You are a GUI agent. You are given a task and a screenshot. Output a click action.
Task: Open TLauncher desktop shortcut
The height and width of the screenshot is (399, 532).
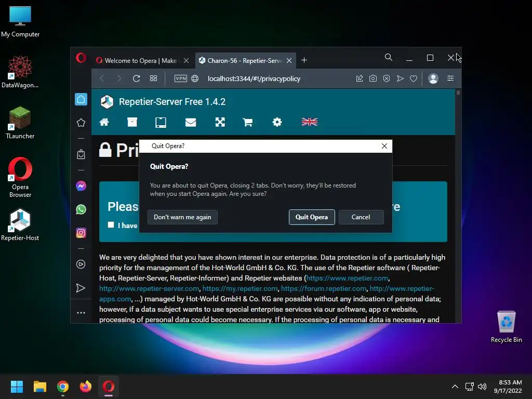[20, 123]
